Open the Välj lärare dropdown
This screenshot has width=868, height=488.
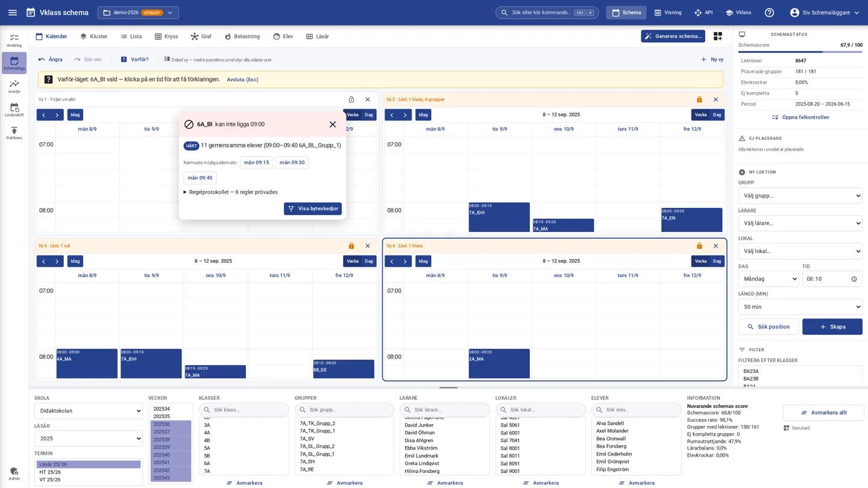click(x=800, y=223)
